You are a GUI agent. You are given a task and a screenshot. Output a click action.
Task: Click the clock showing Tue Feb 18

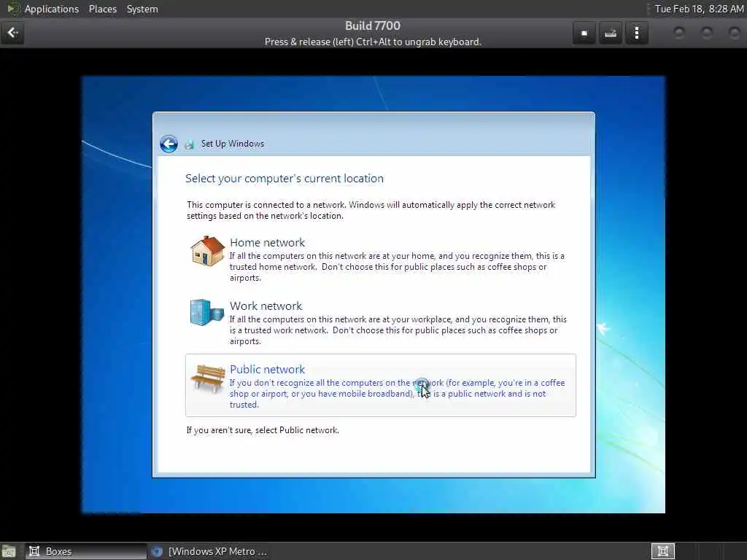(699, 9)
